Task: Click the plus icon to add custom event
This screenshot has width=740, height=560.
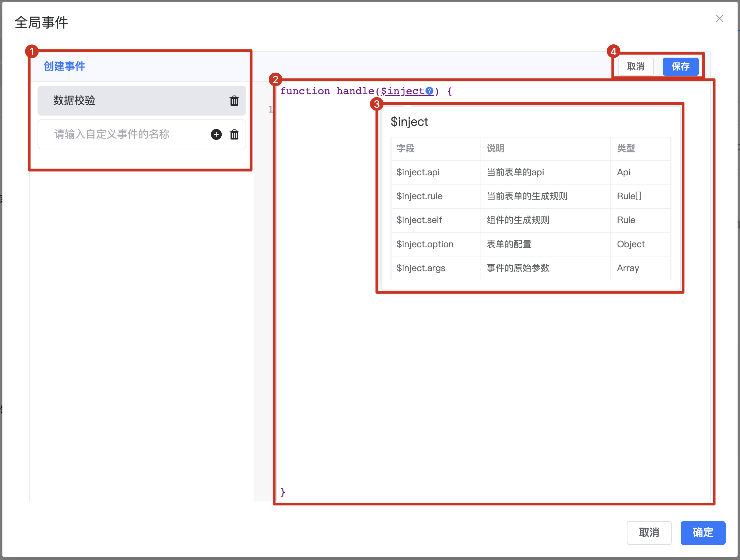Action: [x=216, y=134]
